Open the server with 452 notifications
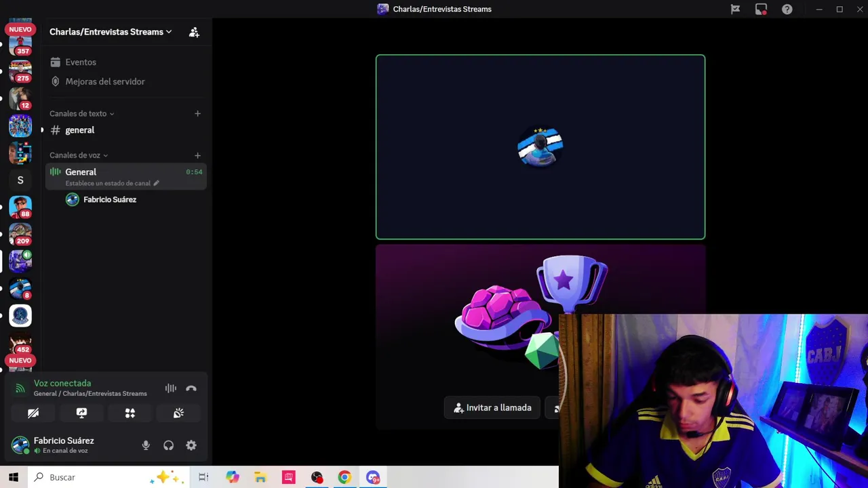Image resolution: width=868 pixels, height=488 pixels. tap(20, 342)
